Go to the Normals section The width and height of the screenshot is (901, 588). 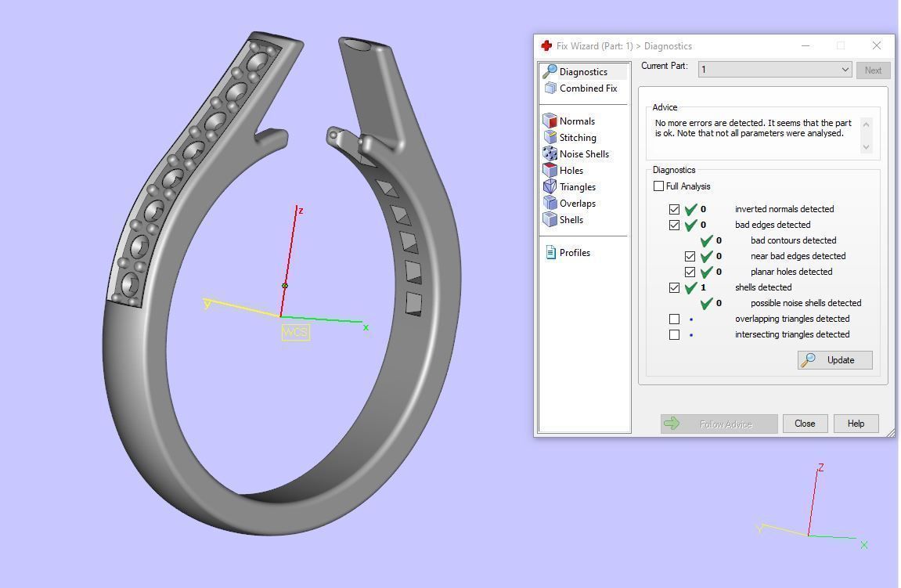pos(577,121)
